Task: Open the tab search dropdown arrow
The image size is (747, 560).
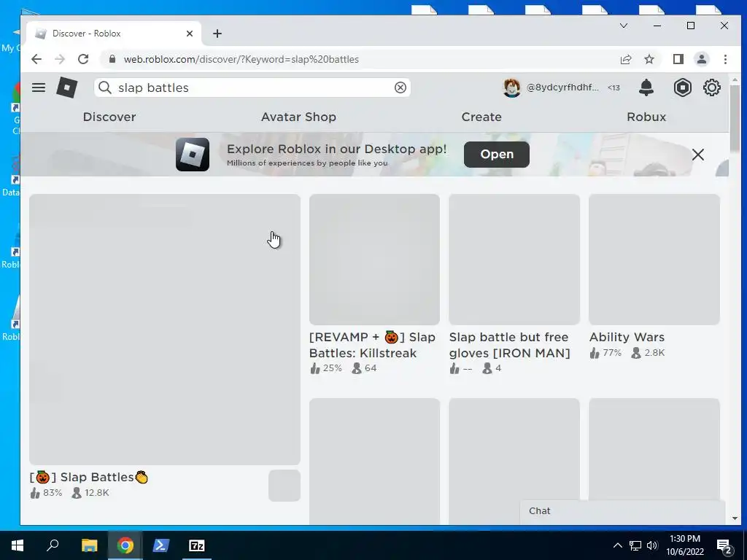Action: pyautogui.click(x=623, y=26)
